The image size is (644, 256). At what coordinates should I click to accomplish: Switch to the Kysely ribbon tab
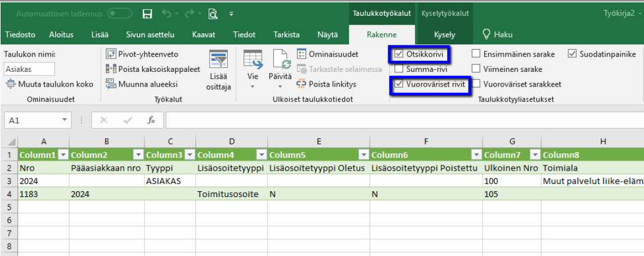(x=444, y=35)
